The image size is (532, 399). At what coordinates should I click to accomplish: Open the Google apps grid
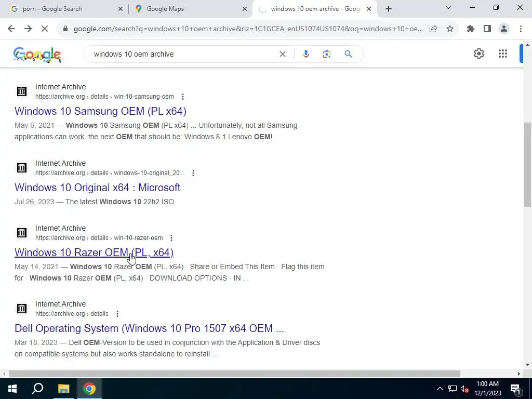click(x=503, y=54)
